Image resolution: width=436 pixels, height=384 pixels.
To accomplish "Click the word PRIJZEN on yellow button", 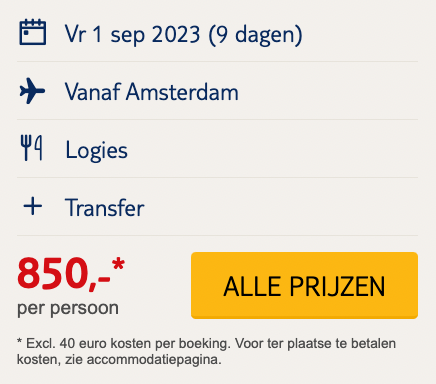I will tap(337, 286).
